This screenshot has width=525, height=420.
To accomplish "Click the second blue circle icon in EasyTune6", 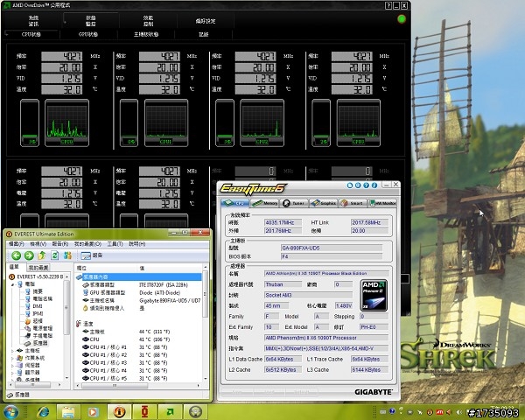I will tap(358, 185).
